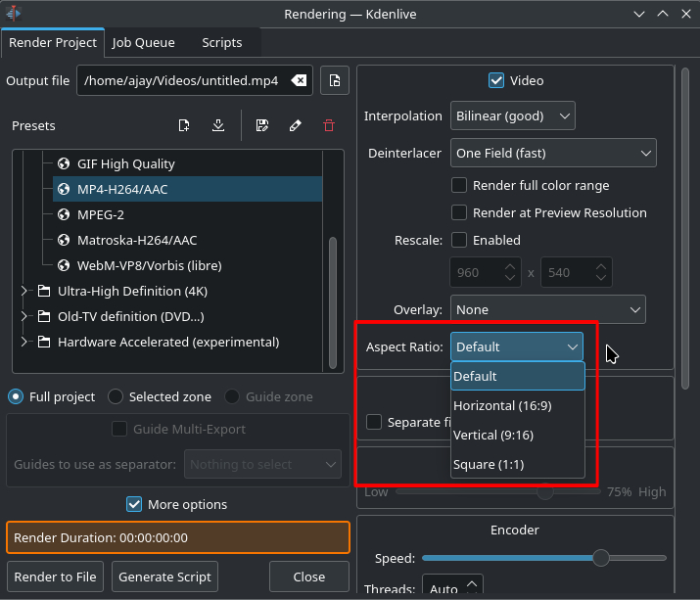The width and height of the screenshot is (700, 600).
Task: Tick the Separate file checkbox
Action: coord(374,422)
